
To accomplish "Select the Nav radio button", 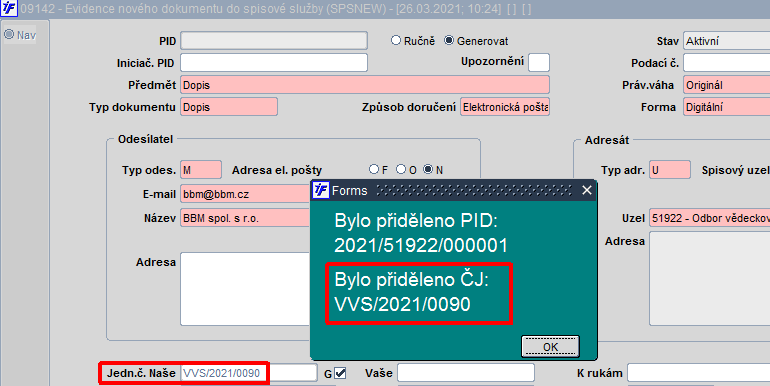I will pos(9,34).
